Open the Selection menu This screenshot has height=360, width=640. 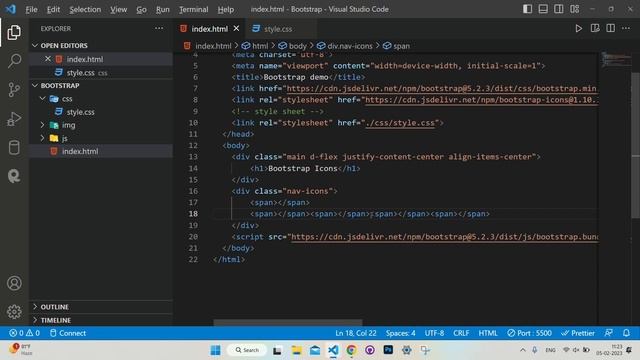tap(85, 9)
